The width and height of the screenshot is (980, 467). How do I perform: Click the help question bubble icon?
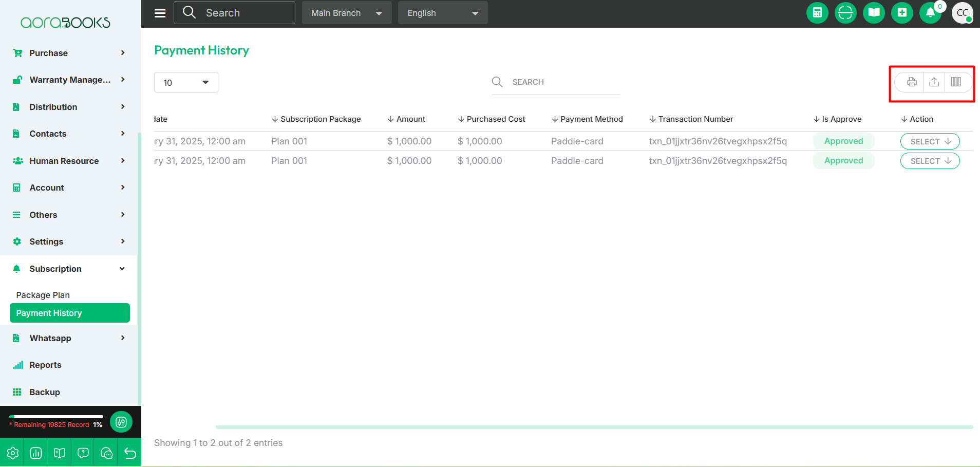click(83, 453)
